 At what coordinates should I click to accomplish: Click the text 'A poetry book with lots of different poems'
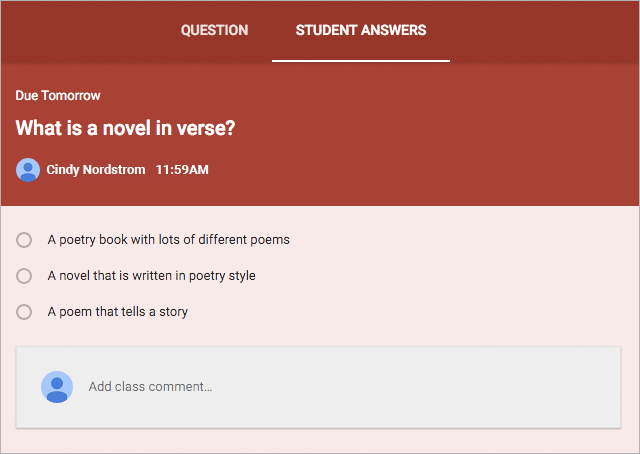168,240
